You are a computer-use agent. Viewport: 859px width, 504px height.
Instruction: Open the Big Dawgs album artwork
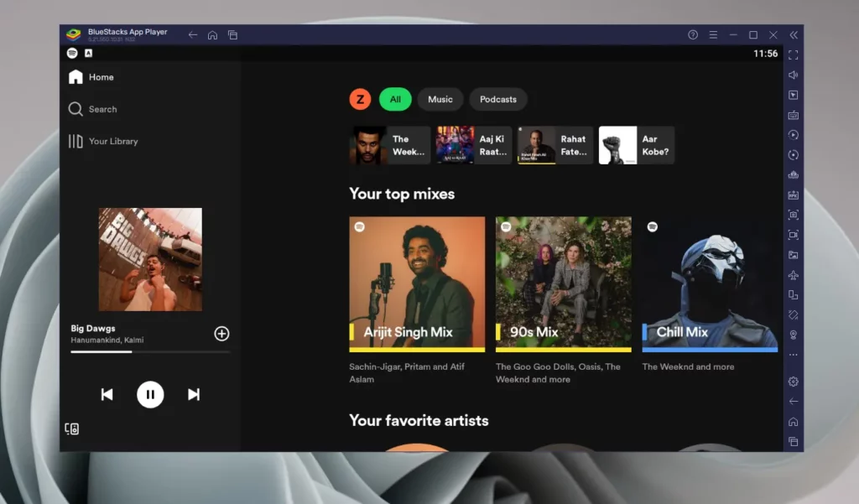click(x=150, y=259)
